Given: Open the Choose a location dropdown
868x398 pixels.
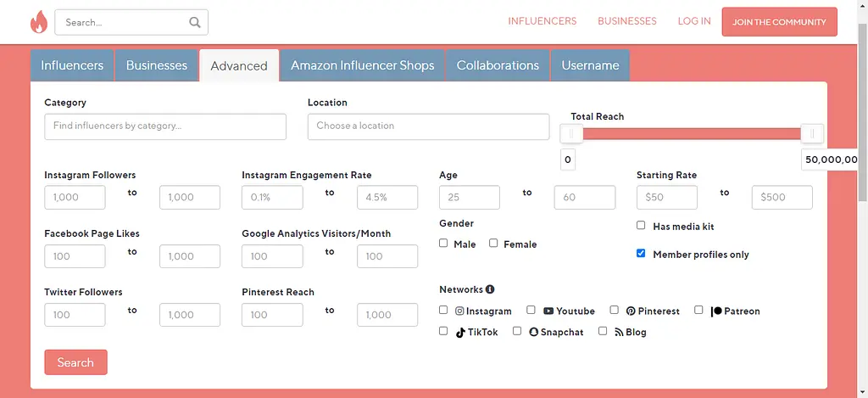Looking at the screenshot, I should click(x=428, y=126).
